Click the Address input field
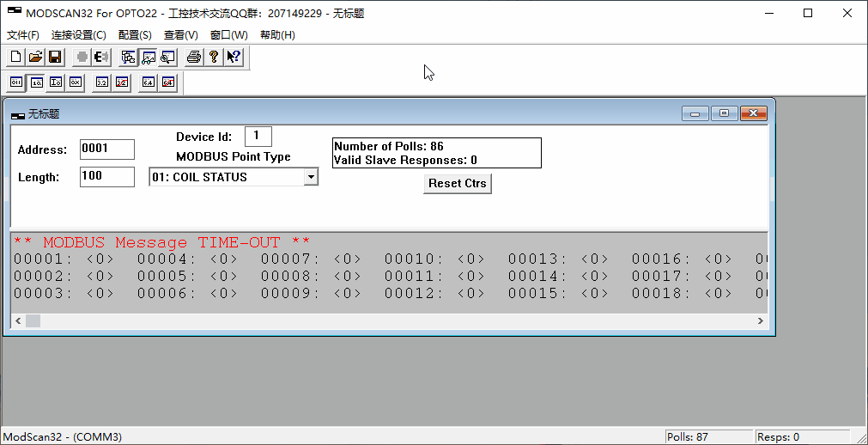The height and width of the screenshot is (445, 868). pos(106,149)
